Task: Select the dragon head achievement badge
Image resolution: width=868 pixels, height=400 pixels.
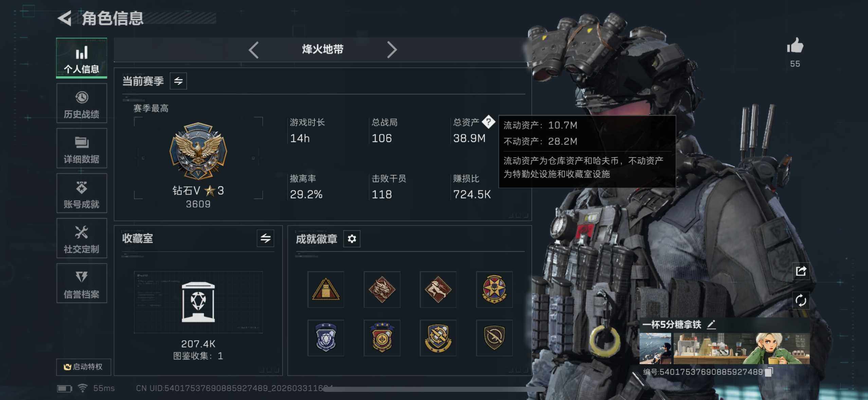Action: 382,289
